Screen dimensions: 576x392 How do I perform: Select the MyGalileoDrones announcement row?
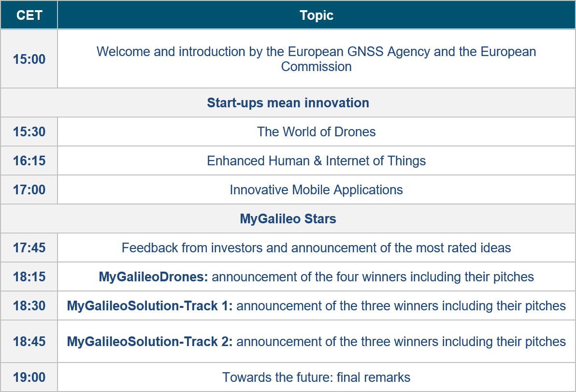pos(317,277)
